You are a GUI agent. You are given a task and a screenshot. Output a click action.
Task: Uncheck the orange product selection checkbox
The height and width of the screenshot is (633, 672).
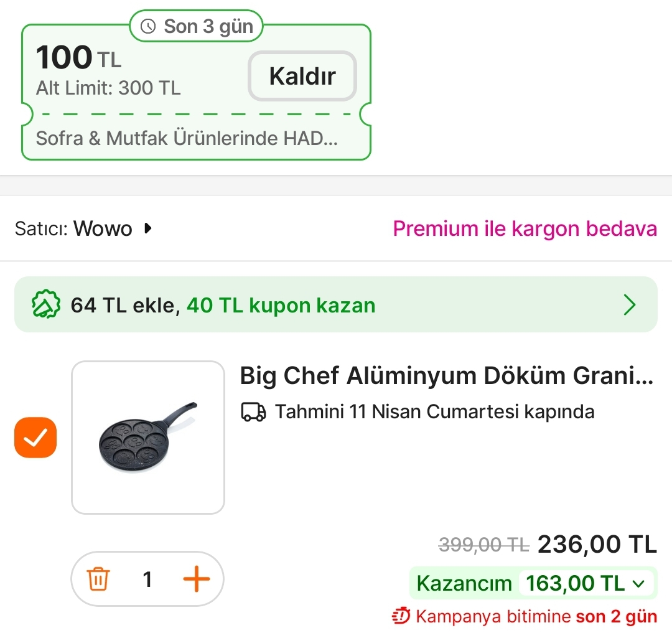[35, 438]
